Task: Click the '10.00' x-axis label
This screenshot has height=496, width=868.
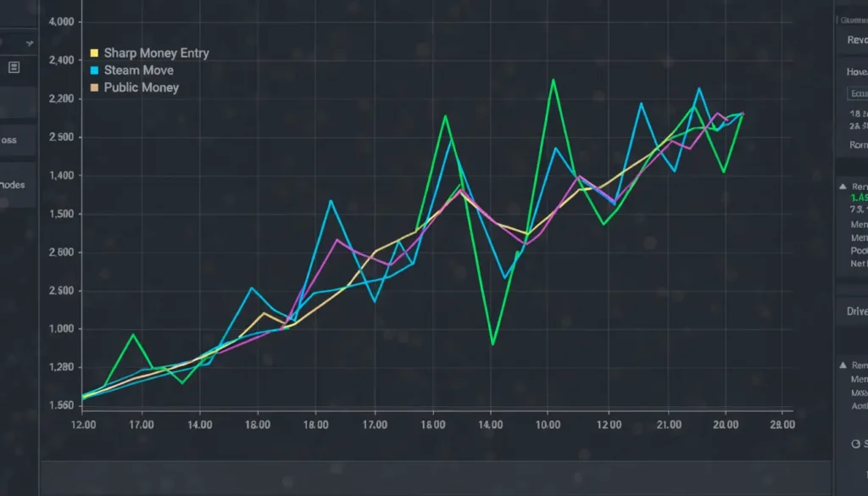Action: point(547,425)
